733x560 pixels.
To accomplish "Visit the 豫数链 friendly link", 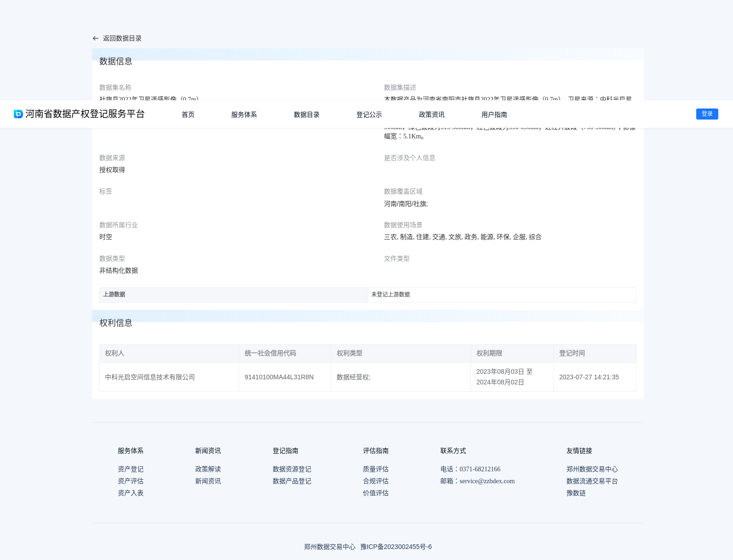I will (576, 493).
